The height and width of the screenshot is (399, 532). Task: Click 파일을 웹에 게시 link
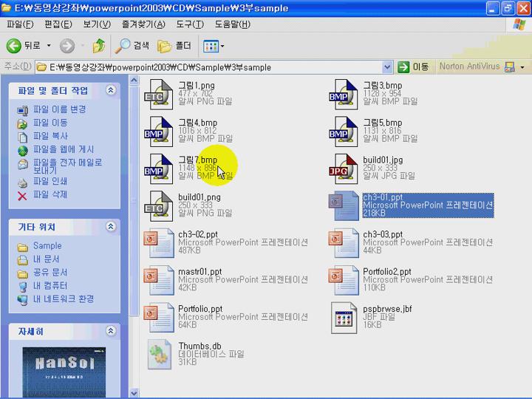(x=63, y=149)
